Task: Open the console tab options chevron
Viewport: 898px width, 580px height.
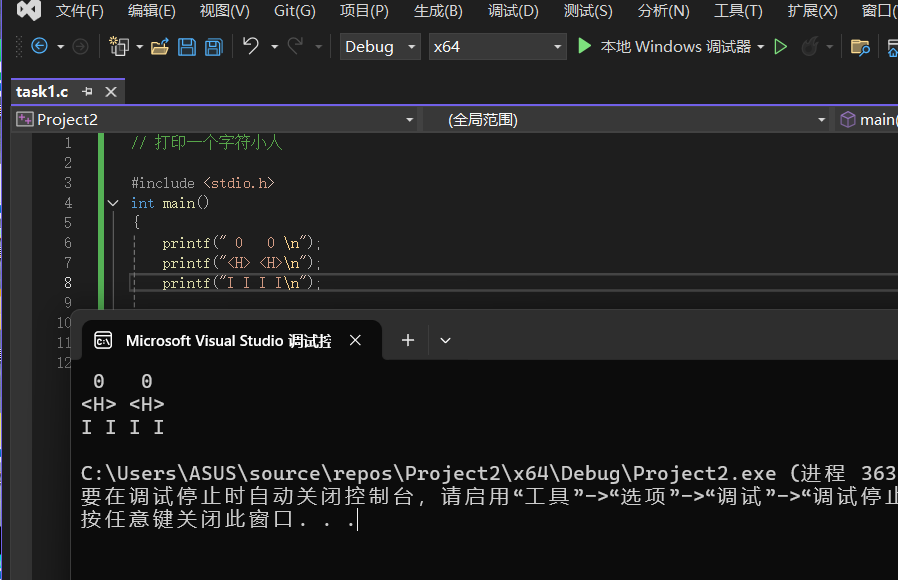Action: 446,341
